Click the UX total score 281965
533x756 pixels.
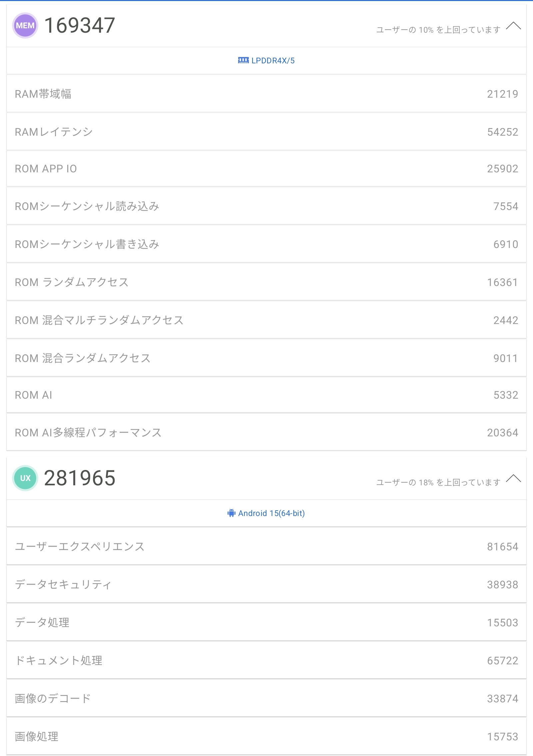(x=80, y=478)
